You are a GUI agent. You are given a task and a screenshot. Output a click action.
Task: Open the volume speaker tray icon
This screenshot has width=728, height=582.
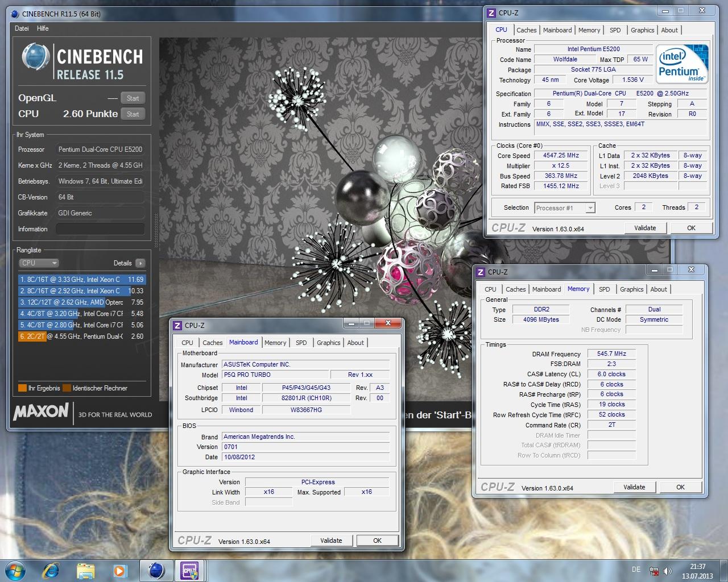pos(667,571)
